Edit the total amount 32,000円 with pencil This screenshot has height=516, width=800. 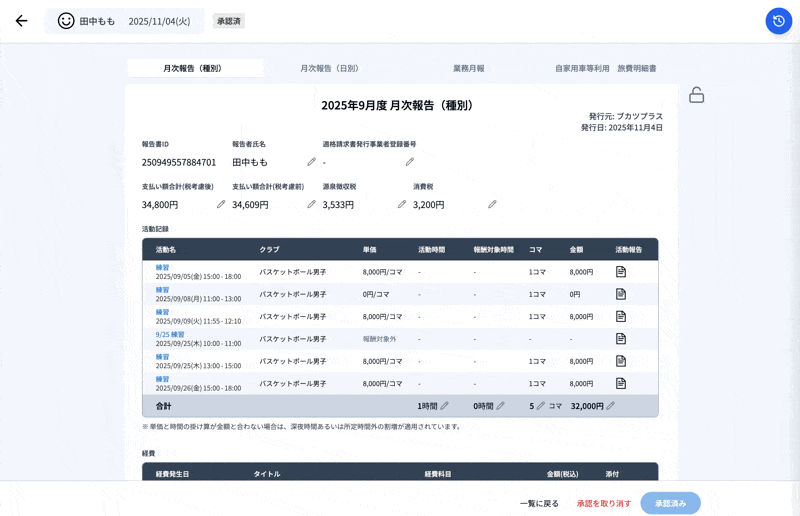pyautogui.click(x=610, y=406)
